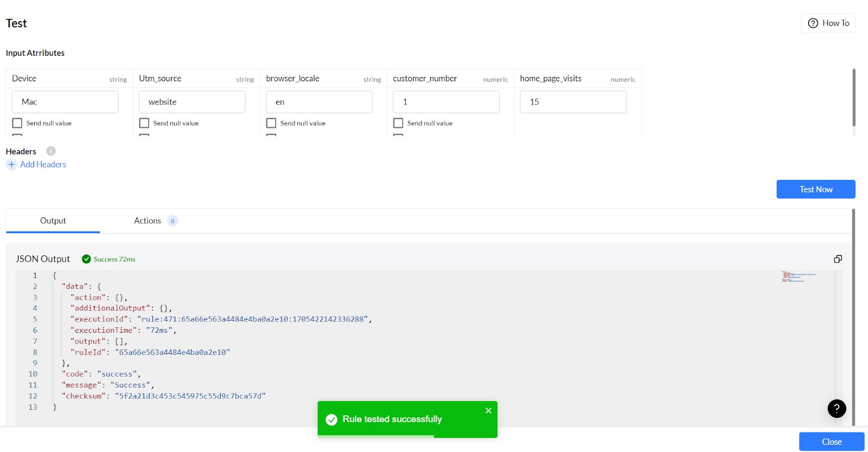Screen dimensions: 868x452
Task: Click the "executionId" line in JSON output
Action: [221, 319]
